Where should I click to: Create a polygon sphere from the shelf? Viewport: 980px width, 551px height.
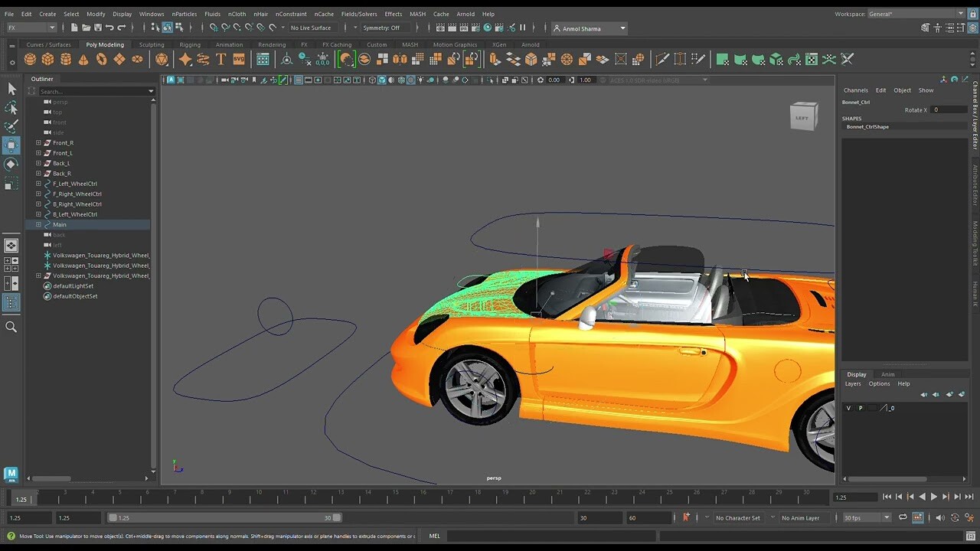(x=30, y=59)
